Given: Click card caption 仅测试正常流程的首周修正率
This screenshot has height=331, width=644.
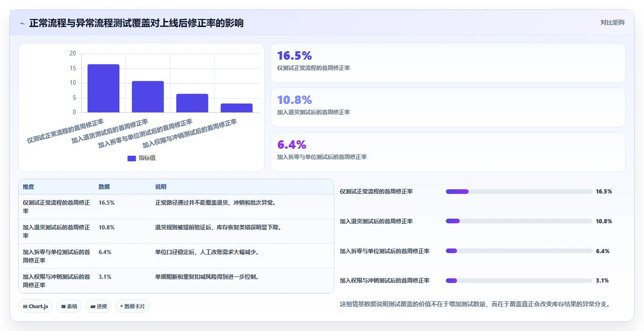Looking at the screenshot, I should pos(313,68).
